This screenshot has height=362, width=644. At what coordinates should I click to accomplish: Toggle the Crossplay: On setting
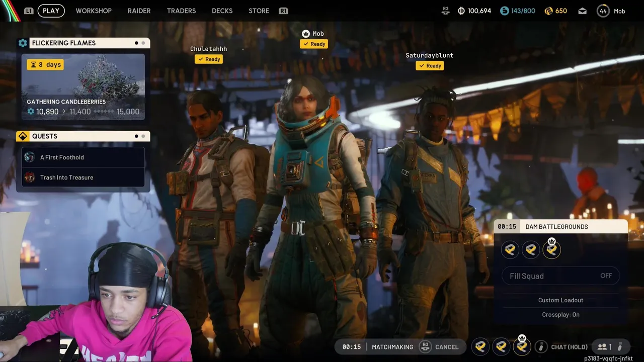[x=560, y=315]
